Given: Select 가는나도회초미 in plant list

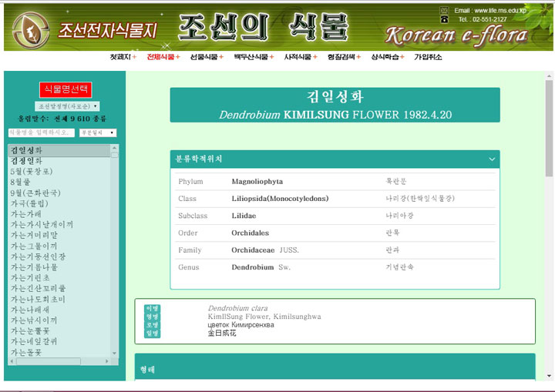Looking at the screenshot, I should (x=38, y=300).
